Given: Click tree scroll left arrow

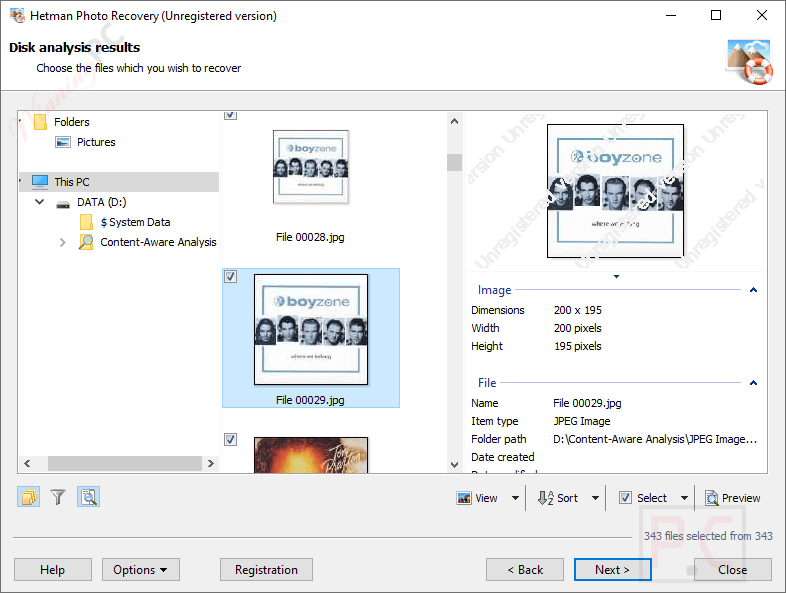Looking at the screenshot, I should 28,464.
